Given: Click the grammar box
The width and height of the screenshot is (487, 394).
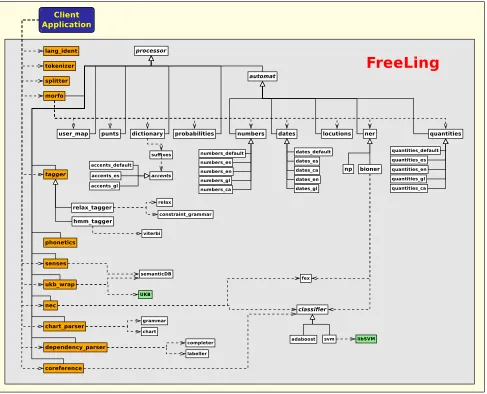Looking at the screenshot, I should point(154,321).
